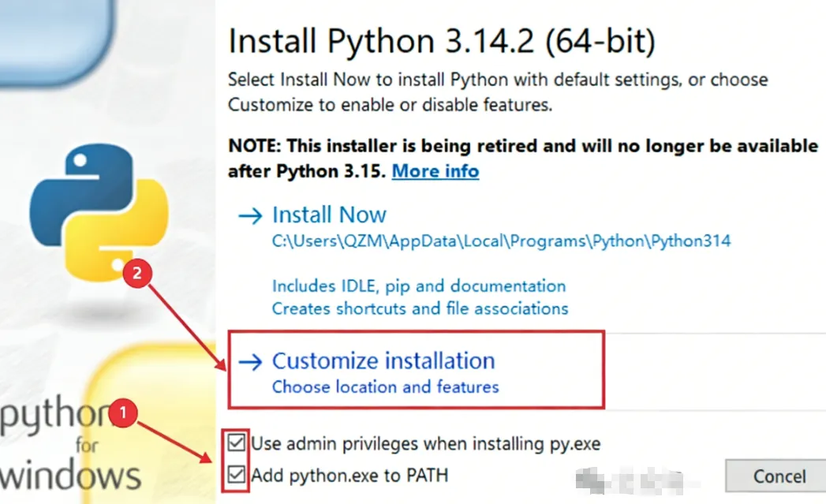
Task: Click 'Includes IDLE, pip and documentation' text
Action: point(418,286)
